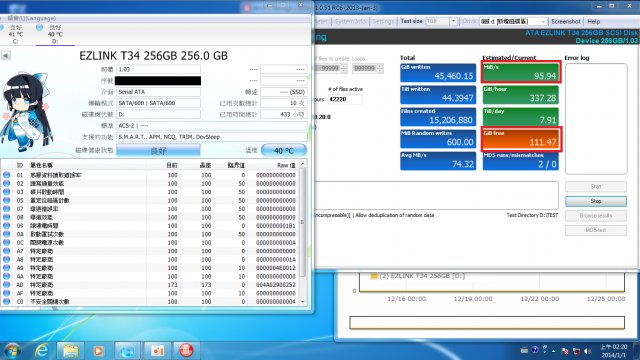Click the firmware field showing 1.03
The width and height of the screenshot is (640, 360).
(x=158, y=69)
